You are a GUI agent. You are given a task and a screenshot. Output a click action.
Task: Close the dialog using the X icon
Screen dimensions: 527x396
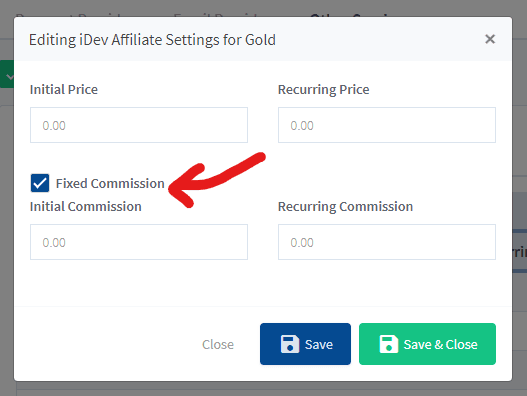tap(490, 39)
